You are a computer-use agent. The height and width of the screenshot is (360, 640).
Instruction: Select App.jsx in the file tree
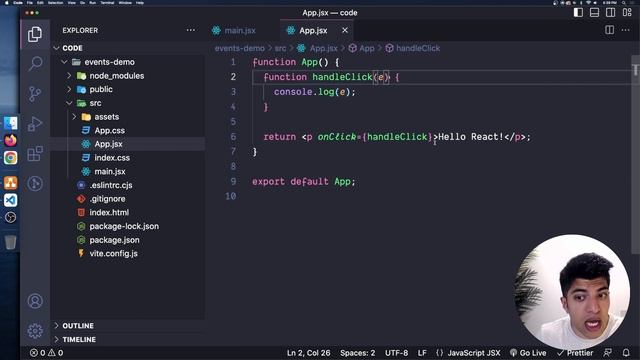[108, 144]
